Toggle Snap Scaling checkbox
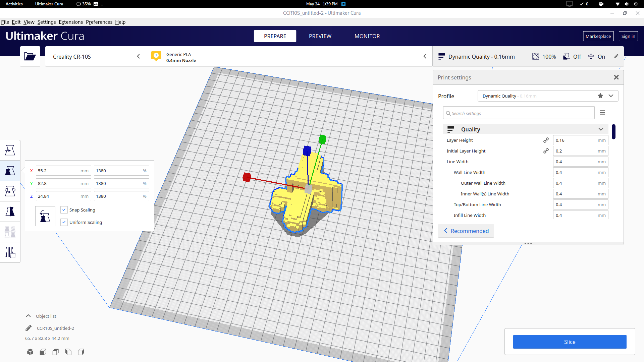644x362 pixels. click(x=64, y=209)
